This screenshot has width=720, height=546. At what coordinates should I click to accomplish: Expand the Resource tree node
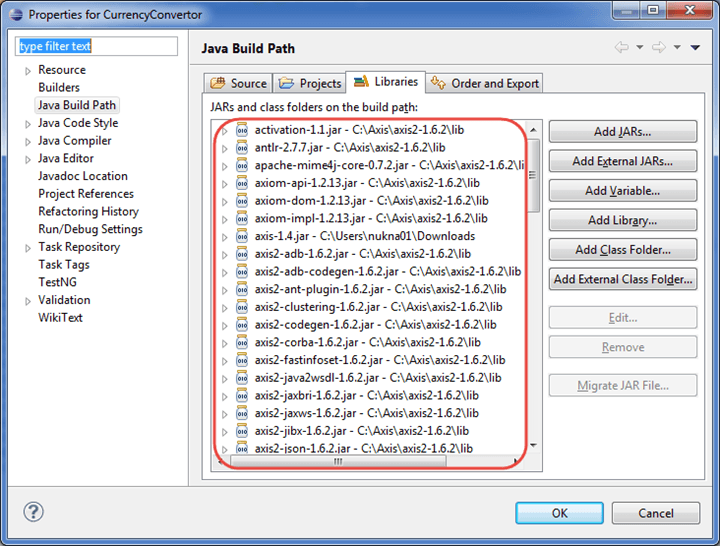coord(27,70)
